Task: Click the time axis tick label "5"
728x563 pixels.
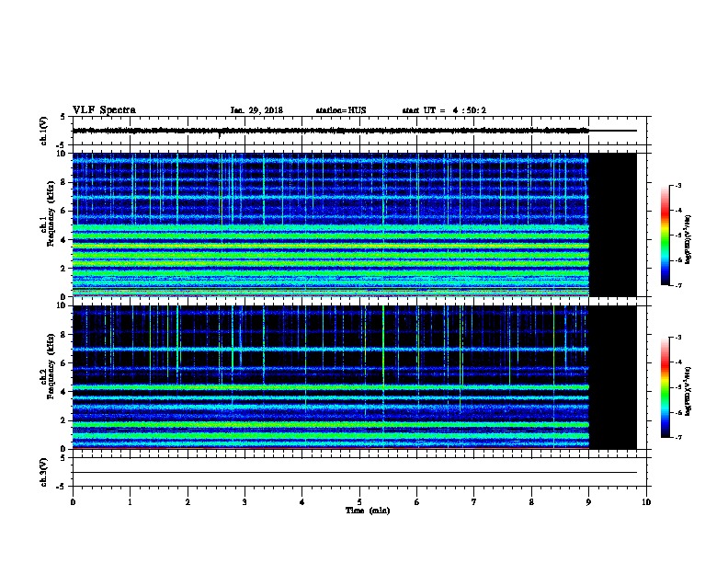Action: pos(359,501)
